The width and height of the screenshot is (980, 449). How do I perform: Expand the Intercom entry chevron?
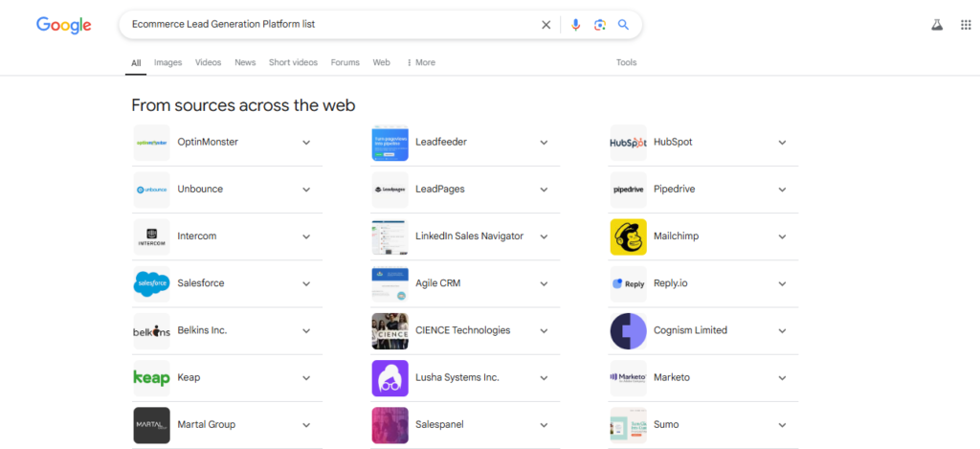pos(306,236)
